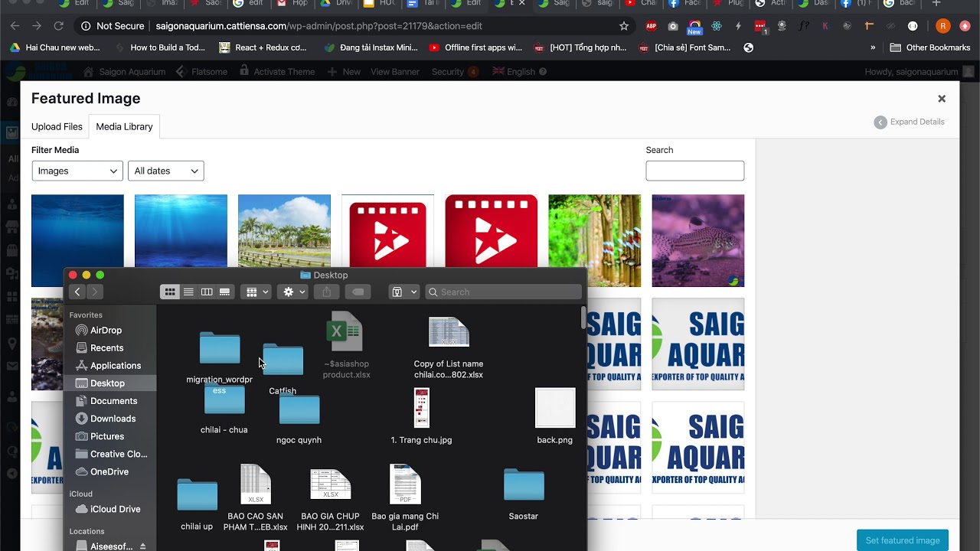Open React + Redux bookmark
This screenshot has width=980, height=551.
click(263, 47)
